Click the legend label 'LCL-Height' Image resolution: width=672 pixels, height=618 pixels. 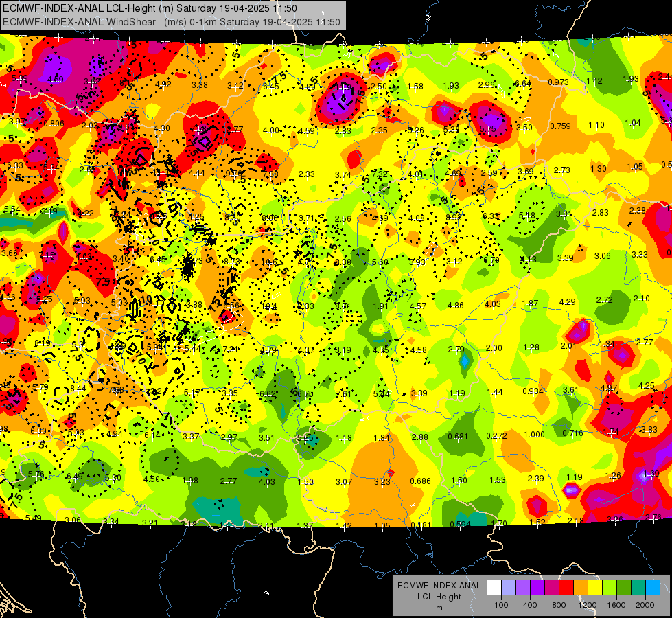pos(439,597)
